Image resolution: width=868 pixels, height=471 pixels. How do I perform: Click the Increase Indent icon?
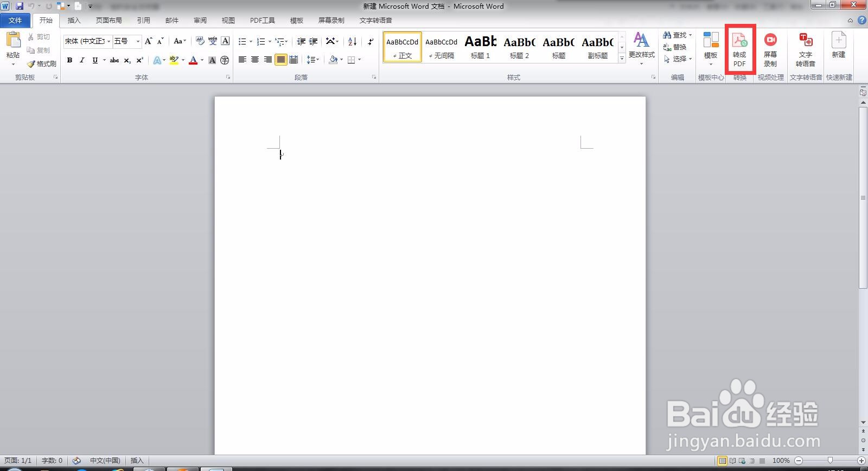point(313,41)
